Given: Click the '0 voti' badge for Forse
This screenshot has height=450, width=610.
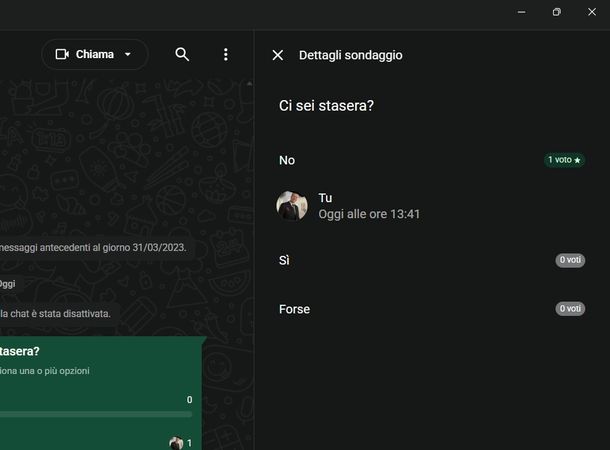Looking at the screenshot, I should 570,308.
